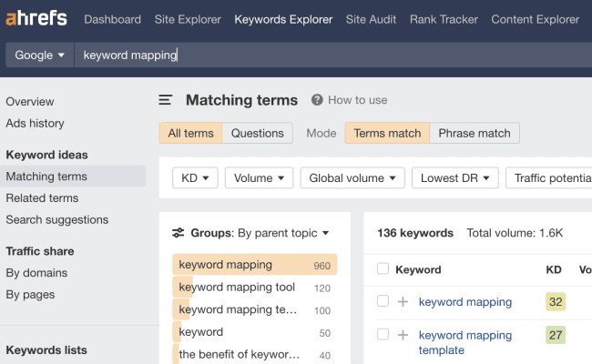Toggle the select-all Keyword header checkbox

(x=383, y=269)
